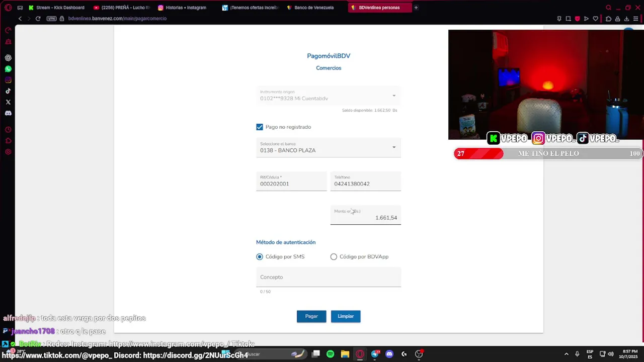The image size is (644, 362).
Task: Uncheck the Pago no registrado checkbox
Action: [260, 127]
